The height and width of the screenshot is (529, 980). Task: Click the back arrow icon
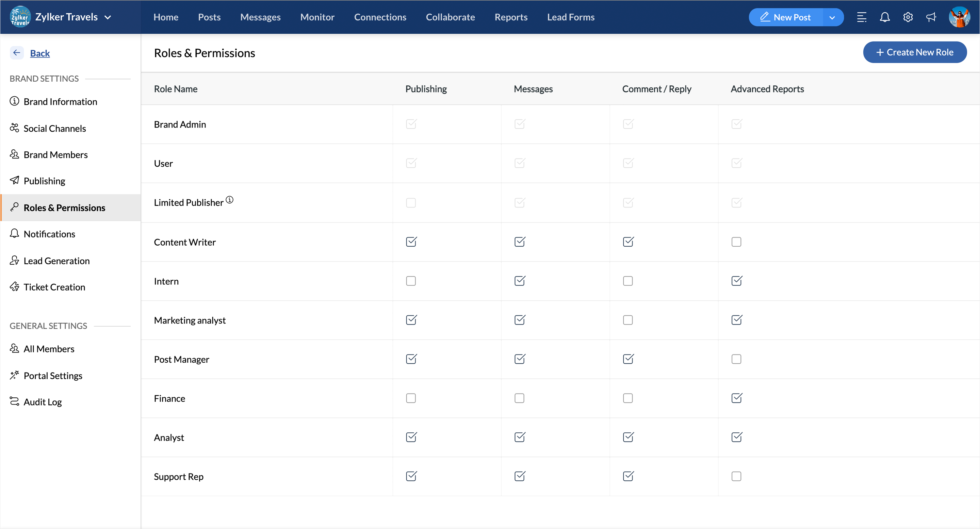17,53
